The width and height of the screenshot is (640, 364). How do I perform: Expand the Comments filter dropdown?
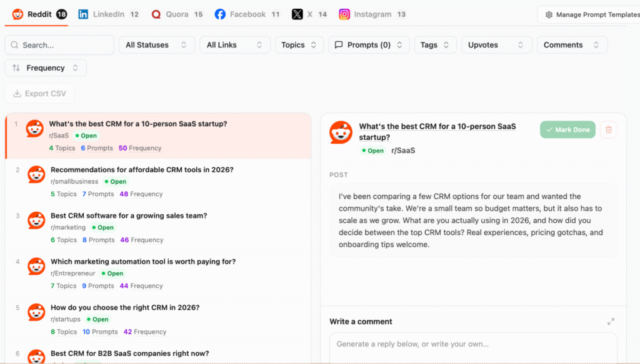[572, 45]
